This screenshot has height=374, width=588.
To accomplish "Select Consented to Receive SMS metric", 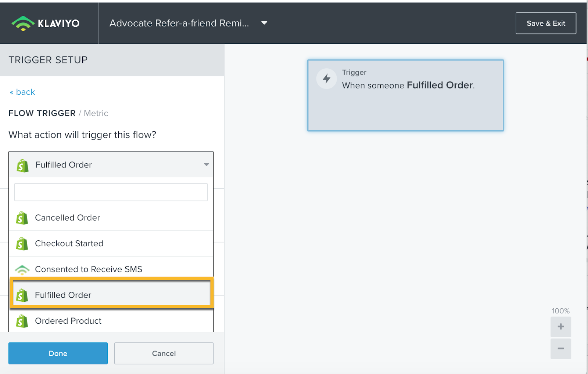I will 111,269.
